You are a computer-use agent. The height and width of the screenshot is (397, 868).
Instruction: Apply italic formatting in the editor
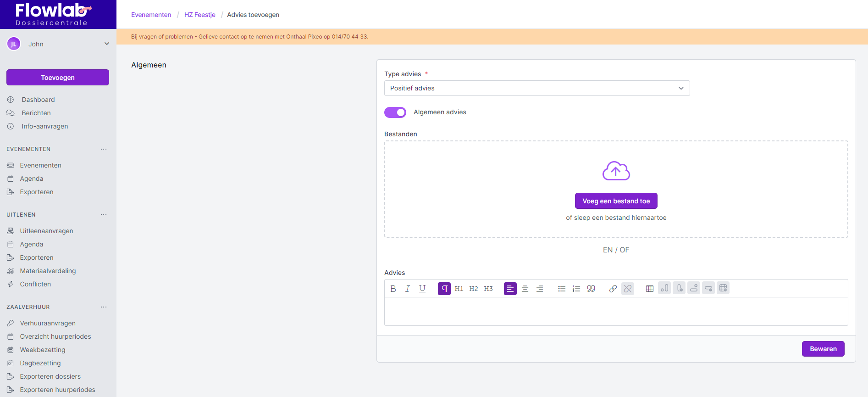coord(408,289)
